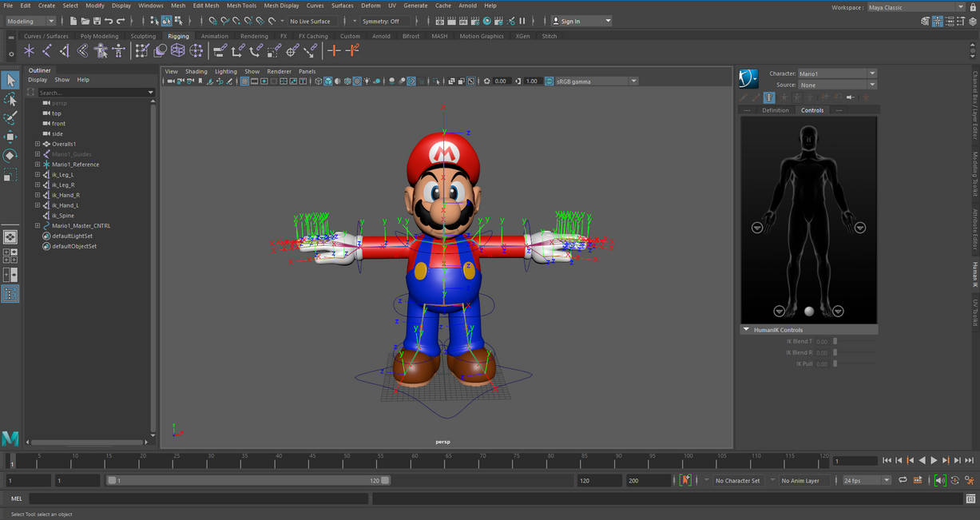
Task: Open the Source None dropdown
Action: point(837,85)
